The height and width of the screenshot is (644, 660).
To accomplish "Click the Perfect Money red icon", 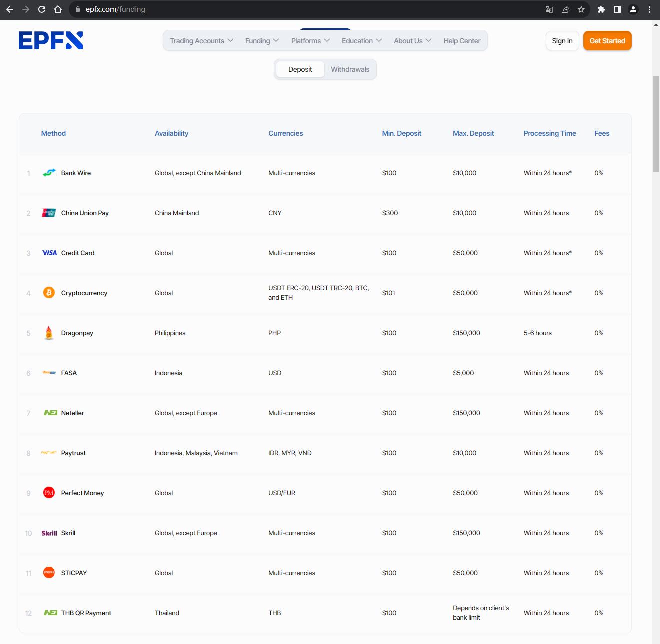I will point(49,493).
